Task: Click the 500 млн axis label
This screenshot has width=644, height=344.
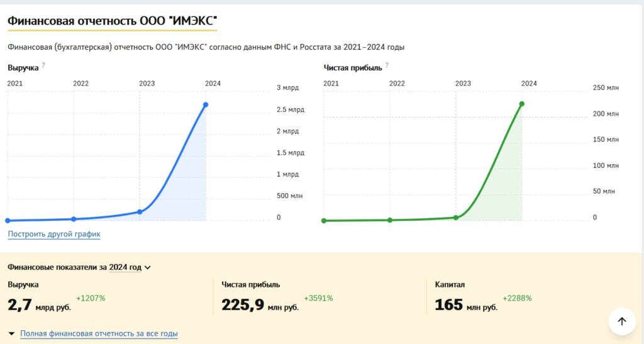Action: (x=289, y=196)
